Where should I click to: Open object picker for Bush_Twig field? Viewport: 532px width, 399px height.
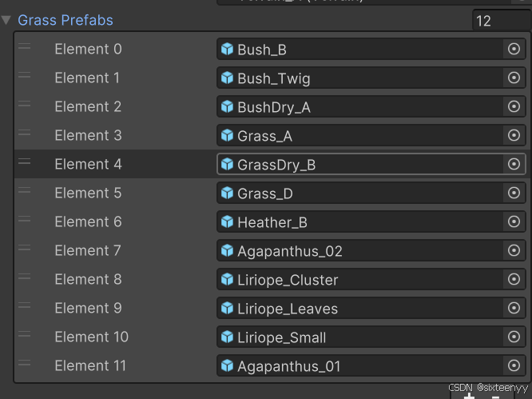coord(514,78)
